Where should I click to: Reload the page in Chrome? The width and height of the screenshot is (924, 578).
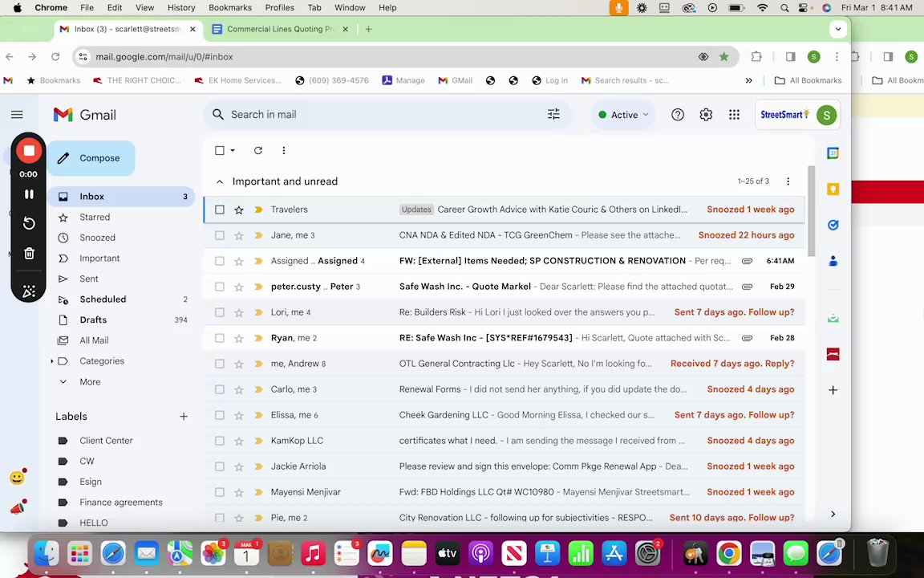point(55,57)
